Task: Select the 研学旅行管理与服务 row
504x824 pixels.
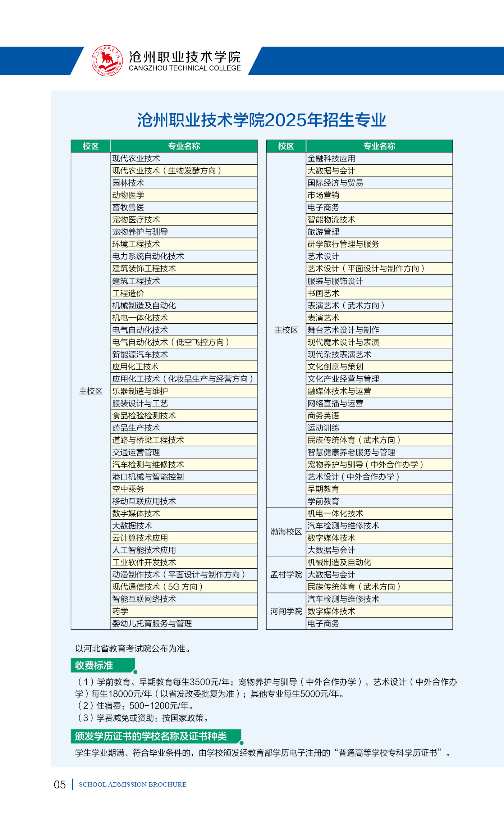Action: pyautogui.click(x=379, y=244)
